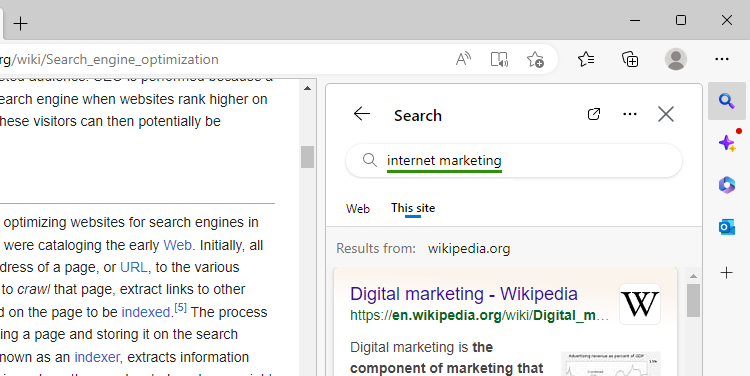This screenshot has width=750, height=376.
Task: Minimize the browser window
Action: tap(635, 20)
